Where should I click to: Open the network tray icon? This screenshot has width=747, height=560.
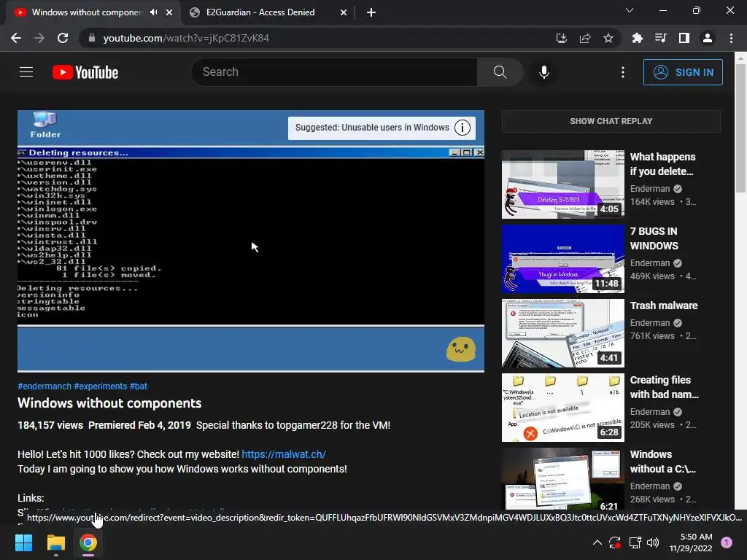(635, 542)
